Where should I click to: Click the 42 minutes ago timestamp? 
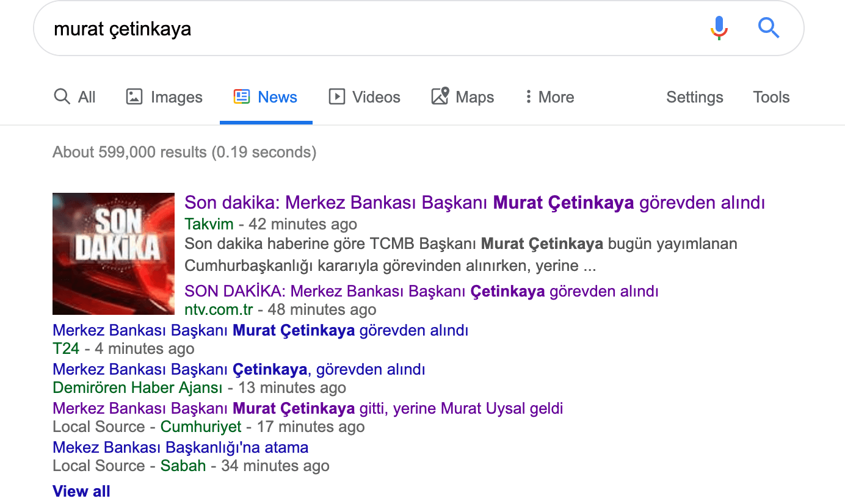click(x=303, y=224)
